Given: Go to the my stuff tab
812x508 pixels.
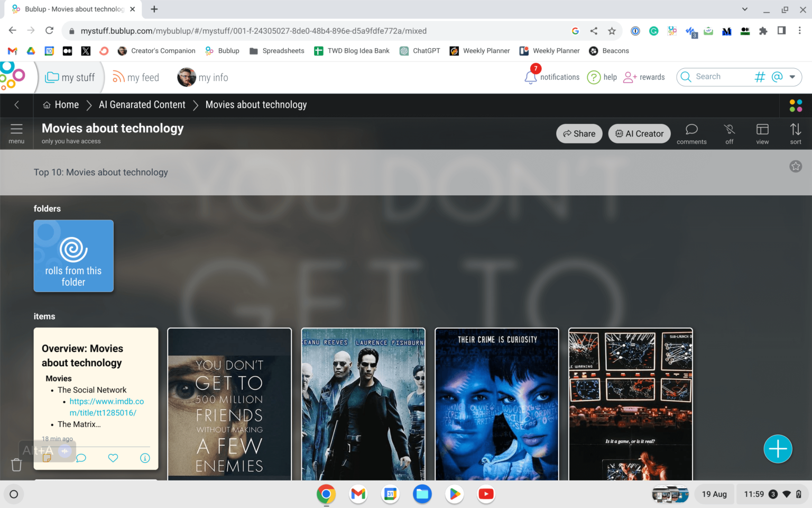Looking at the screenshot, I should [70, 77].
